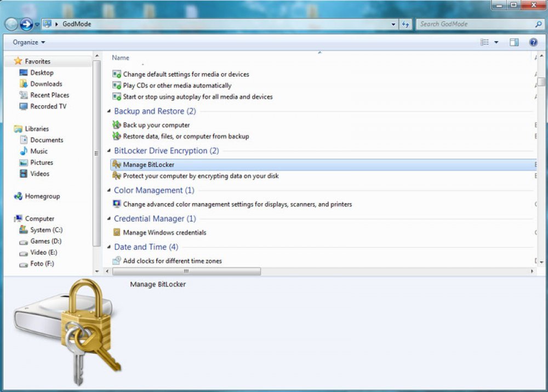Click the Favorites star icon

tap(18, 61)
